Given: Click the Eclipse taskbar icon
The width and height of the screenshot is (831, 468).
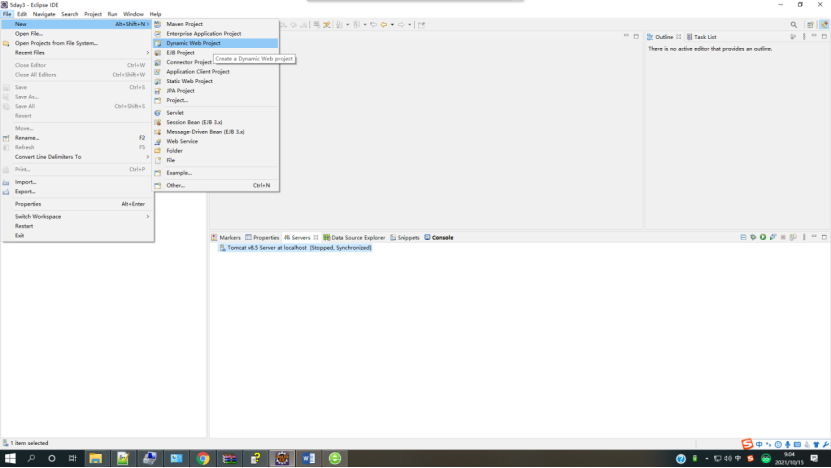Looking at the screenshot, I should tap(282, 458).
